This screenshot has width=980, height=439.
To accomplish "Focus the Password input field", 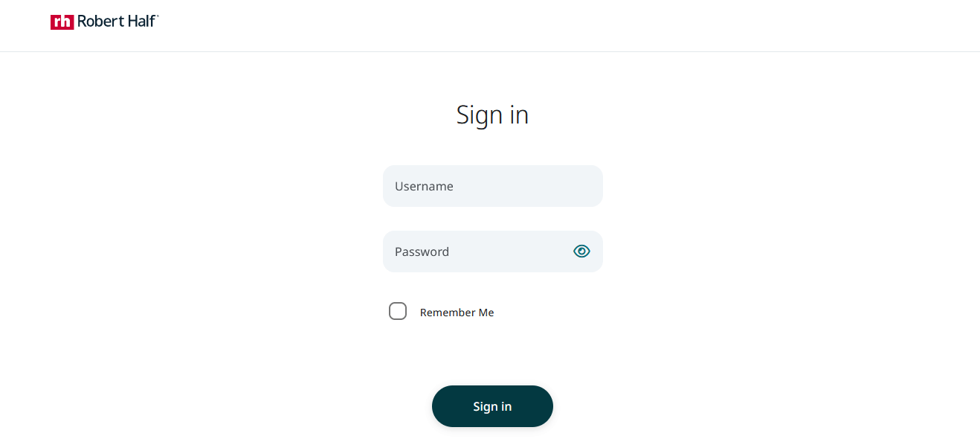I will (492, 251).
